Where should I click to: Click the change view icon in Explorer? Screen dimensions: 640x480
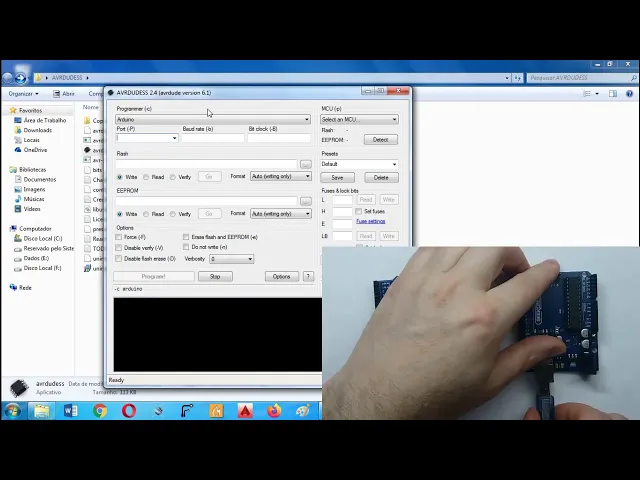(x=587, y=94)
